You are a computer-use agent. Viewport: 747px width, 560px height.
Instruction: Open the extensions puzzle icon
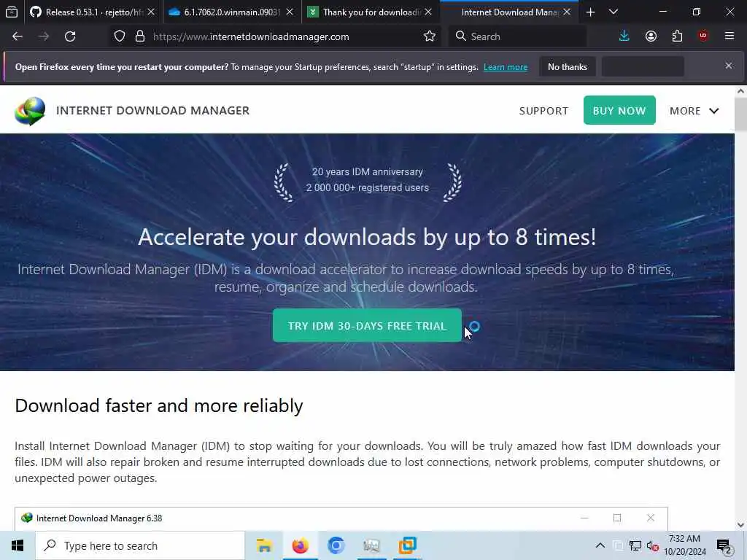(x=677, y=36)
